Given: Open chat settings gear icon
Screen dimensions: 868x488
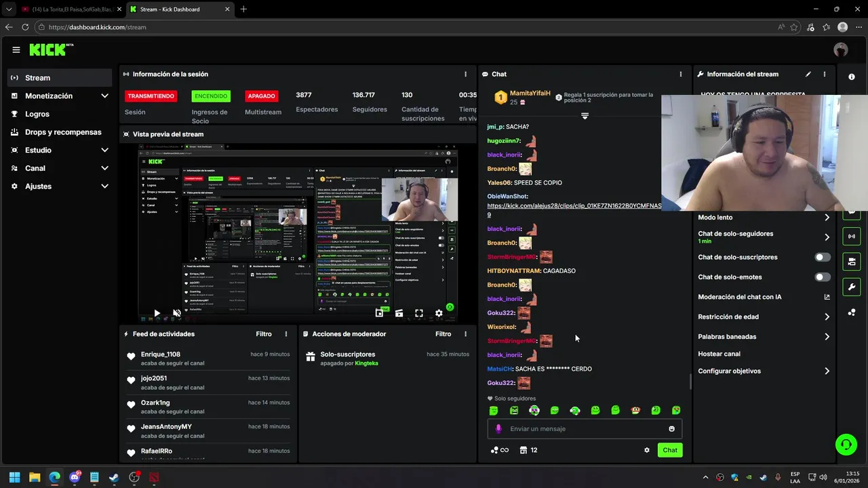Looking at the screenshot, I should (x=647, y=450).
